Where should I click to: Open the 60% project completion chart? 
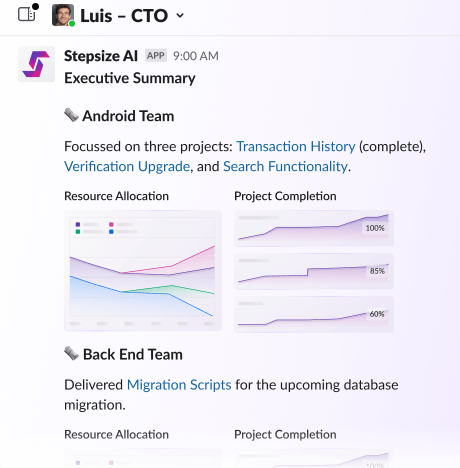click(314, 314)
